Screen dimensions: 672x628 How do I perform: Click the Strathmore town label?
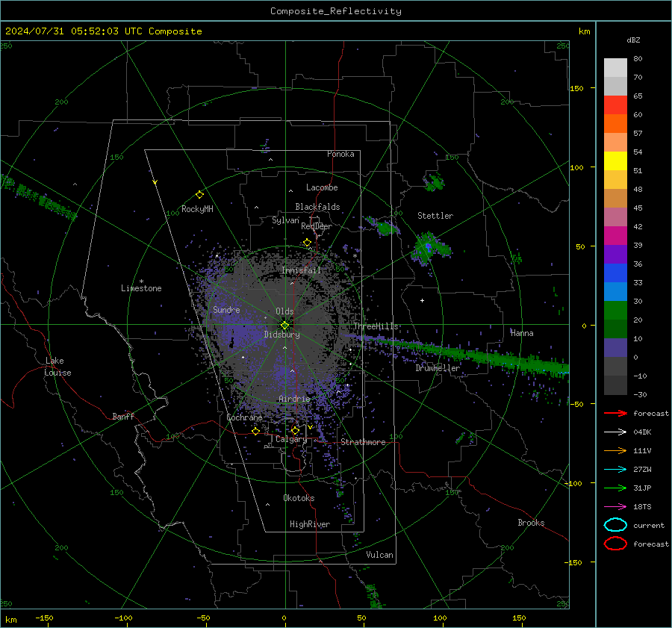[x=363, y=442]
